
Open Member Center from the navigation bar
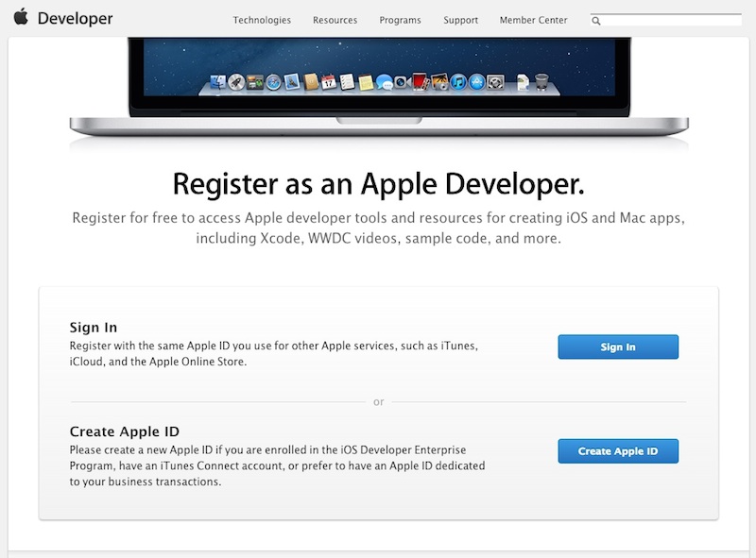click(532, 19)
